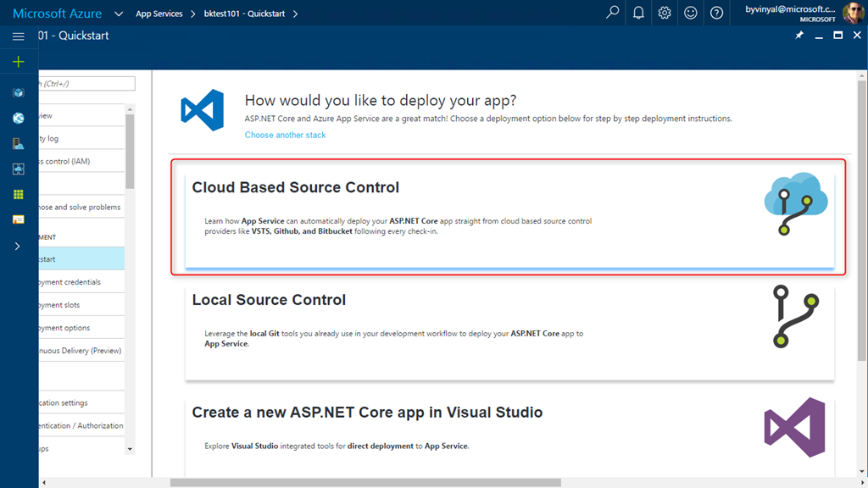Click the smiley feedback icon
868x488 pixels.
pos(691,13)
